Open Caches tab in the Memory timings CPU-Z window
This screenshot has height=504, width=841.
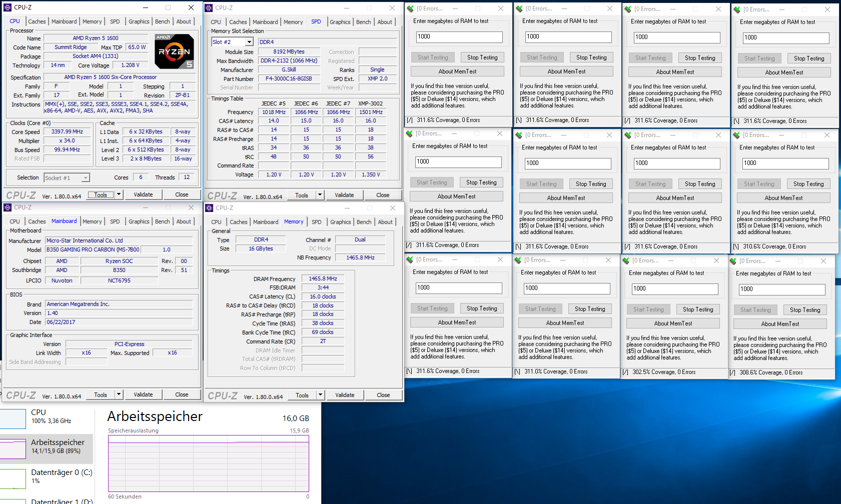point(239,222)
